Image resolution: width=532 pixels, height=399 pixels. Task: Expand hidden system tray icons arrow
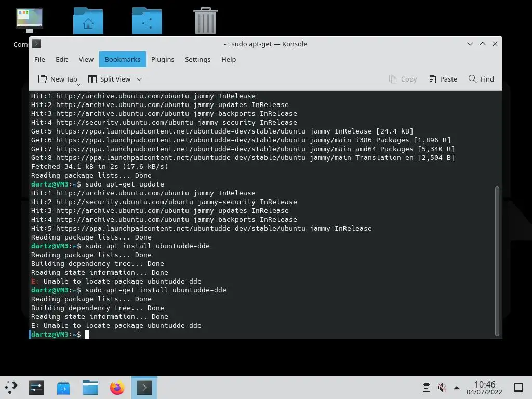[x=457, y=388]
